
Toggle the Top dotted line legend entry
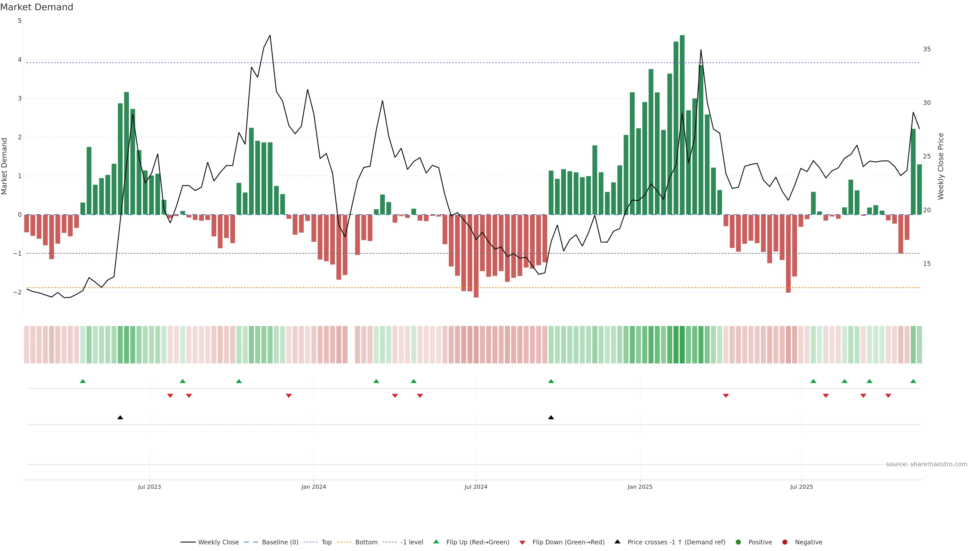coord(326,542)
